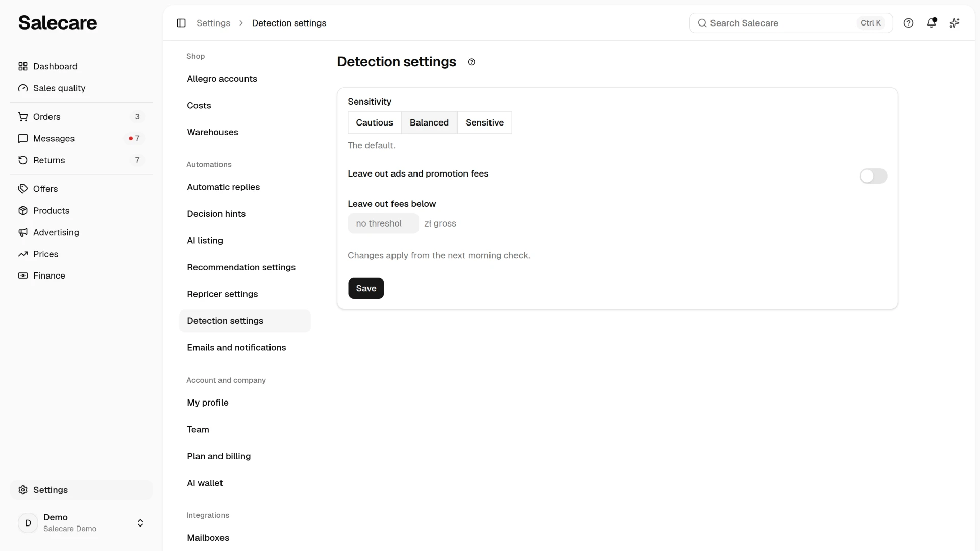
Task: Click the Messages chat bubble icon
Action: click(23, 139)
